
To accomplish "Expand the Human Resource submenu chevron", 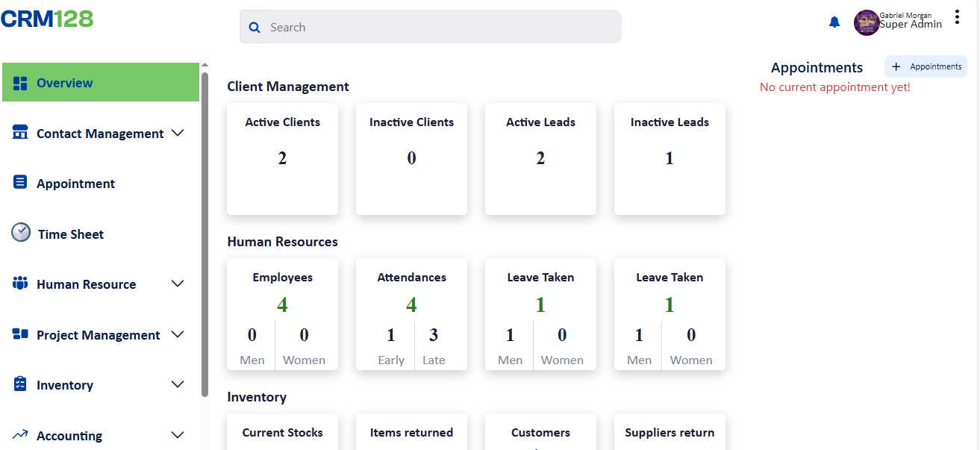I will pyautogui.click(x=178, y=284).
